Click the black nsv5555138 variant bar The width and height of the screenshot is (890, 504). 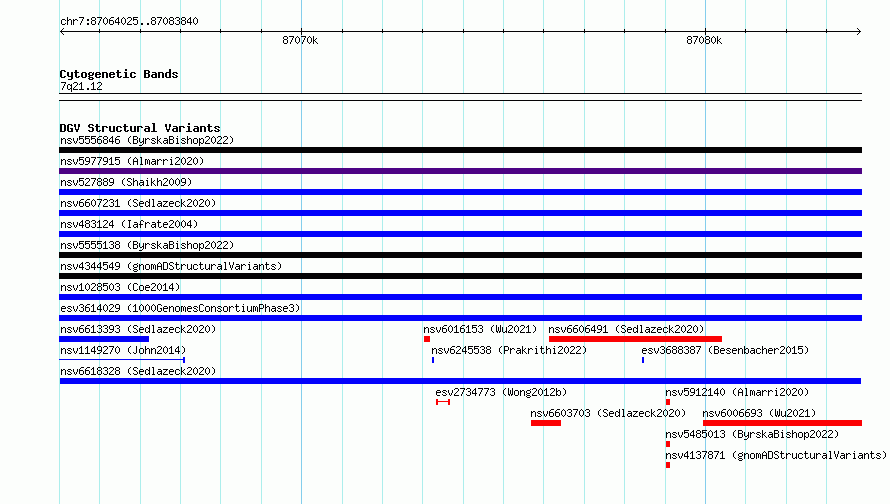click(x=460, y=255)
